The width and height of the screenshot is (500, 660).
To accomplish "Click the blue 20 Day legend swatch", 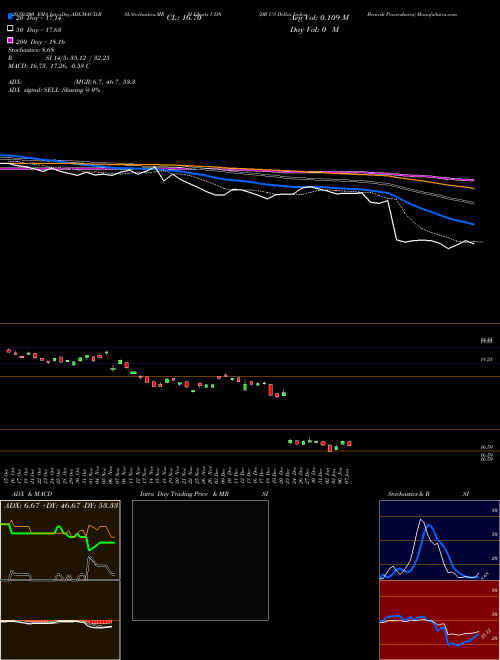I will [x=11, y=16].
